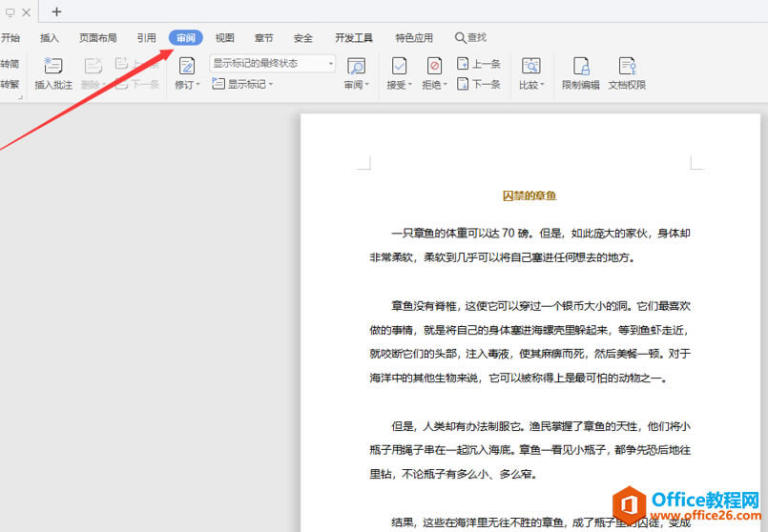The height and width of the screenshot is (532, 768).
Task: Click the Find (查找) magnifier icon
Action: (460, 38)
